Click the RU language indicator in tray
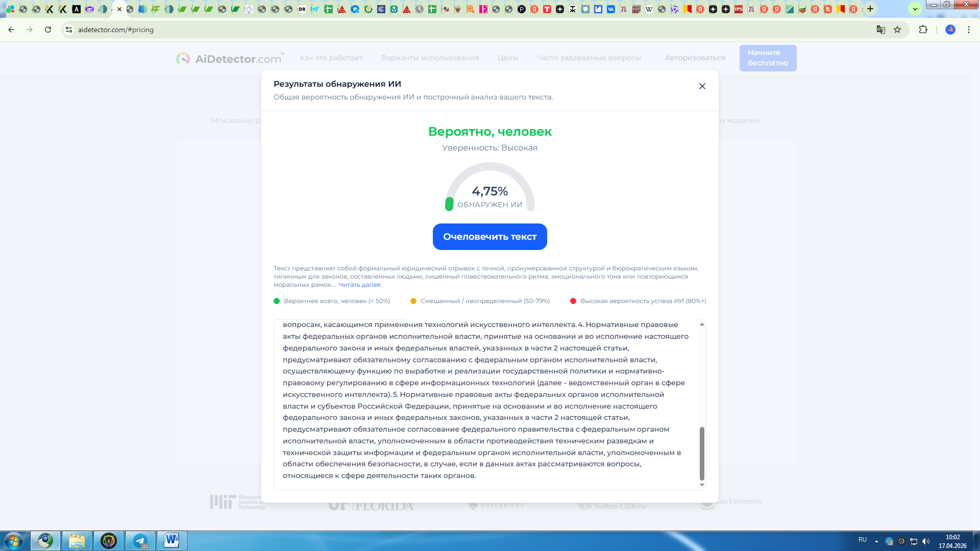 click(x=863, y=540)
